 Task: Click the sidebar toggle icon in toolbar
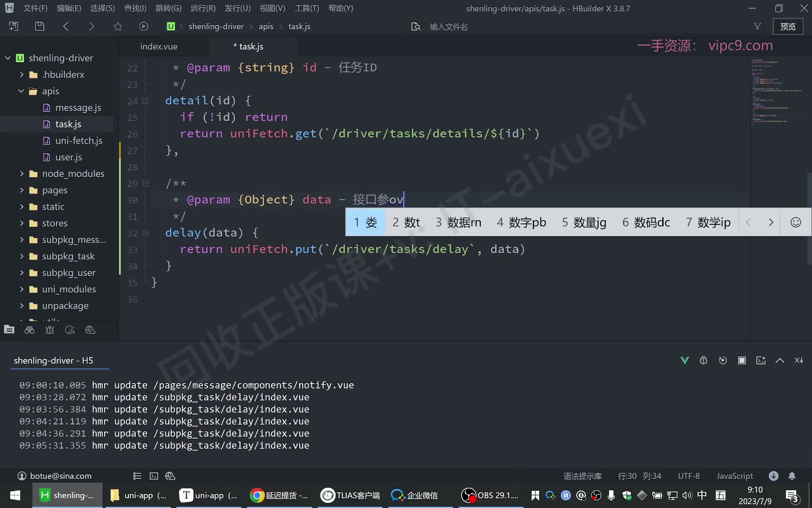[13, 26]
